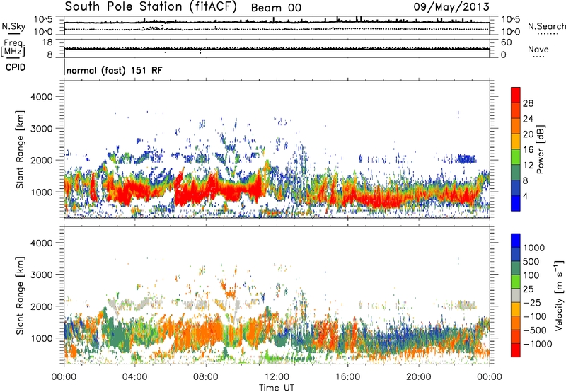
Task: Click the 1000 tick in the power panel
Action: [41, 192]
